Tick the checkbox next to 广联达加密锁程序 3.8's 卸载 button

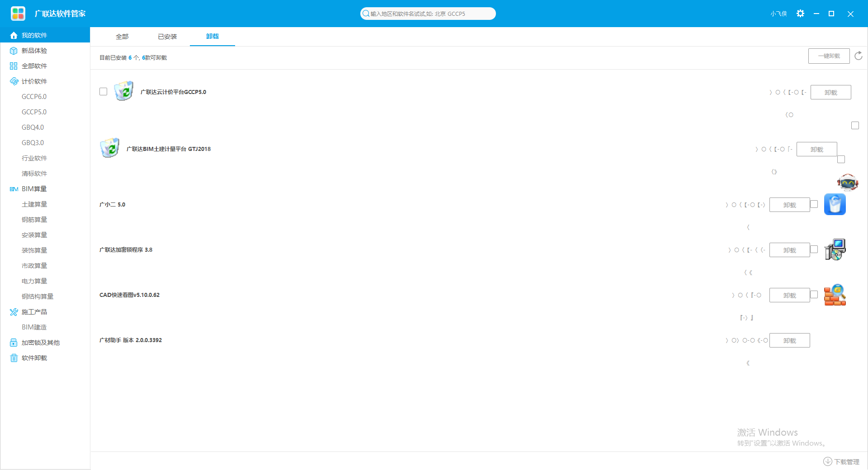(x=814, y=249)
